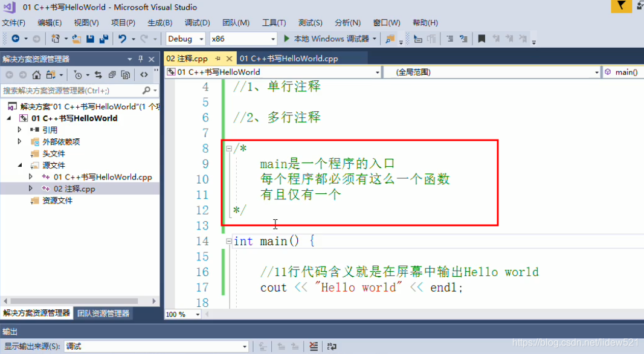644x354 pixels.
Task: Expand the 引用 node
Action: click(19, 130)
